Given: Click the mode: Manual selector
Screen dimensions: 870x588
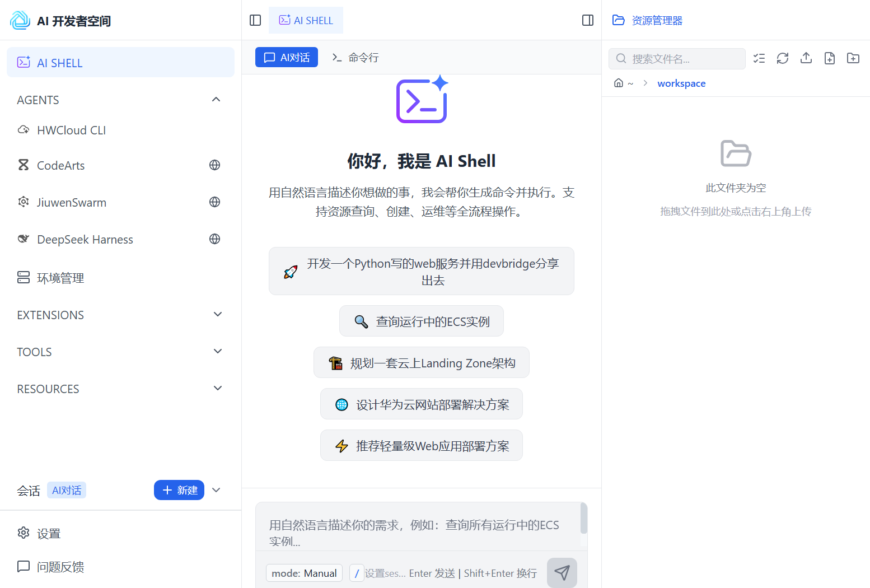Looking at the screenshot, I should 304,573.
